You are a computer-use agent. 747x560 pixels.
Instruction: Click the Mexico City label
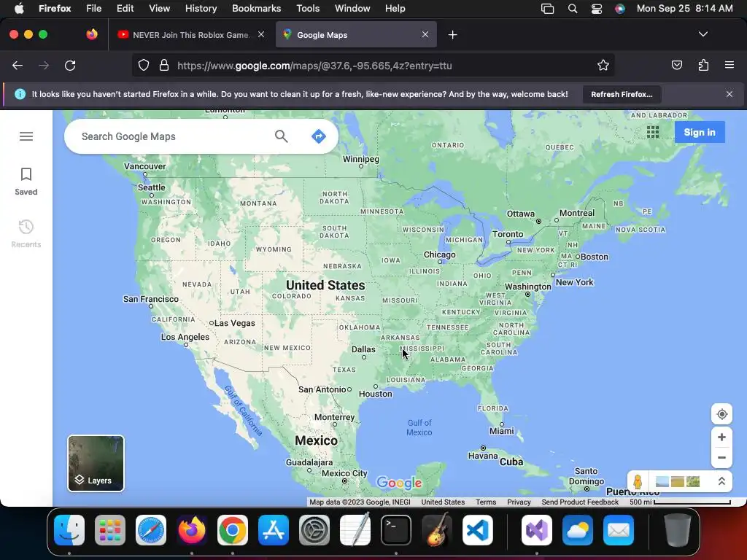coord(344,473)
